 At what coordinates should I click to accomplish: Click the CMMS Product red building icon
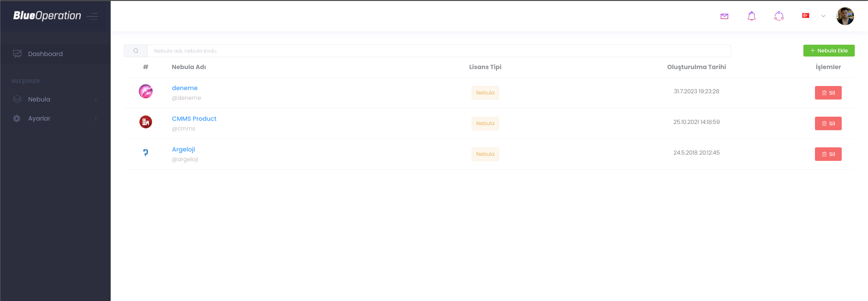pyautogui.click(x=146, y=122)
